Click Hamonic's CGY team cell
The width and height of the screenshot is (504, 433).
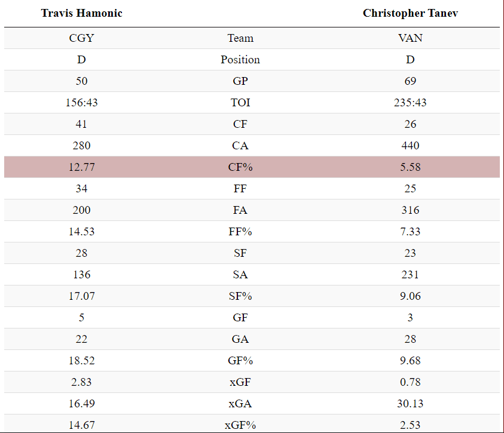click(81, 38)
